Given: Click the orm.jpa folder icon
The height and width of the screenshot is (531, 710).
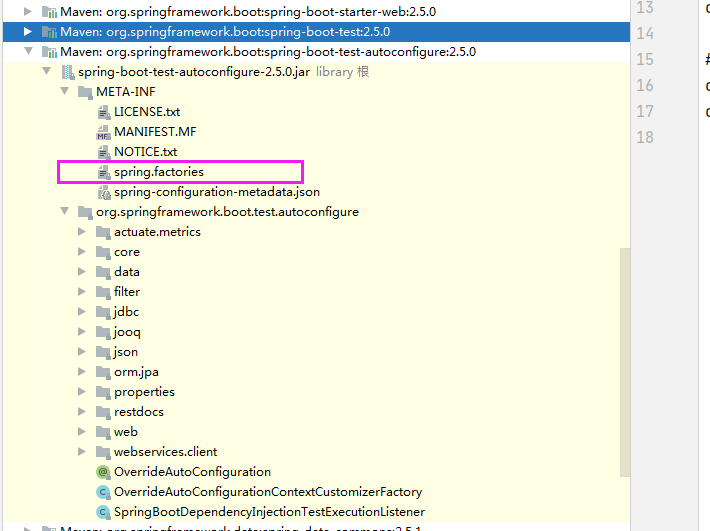Looking at the screenshot, I should tap(103, 372).
